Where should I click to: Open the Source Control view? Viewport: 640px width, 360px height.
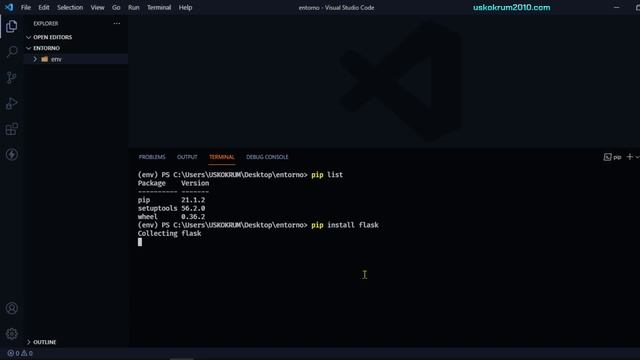(11, 78)
